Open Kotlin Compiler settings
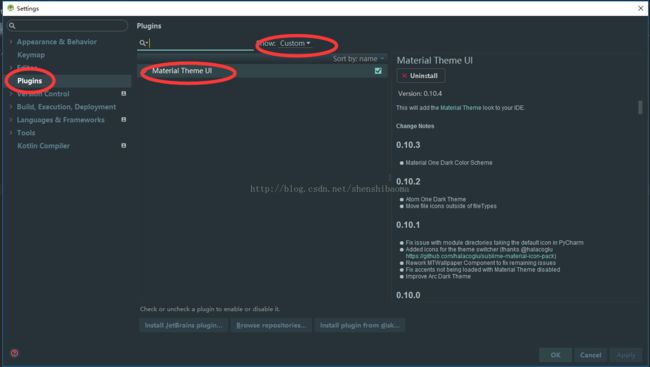 44,146
